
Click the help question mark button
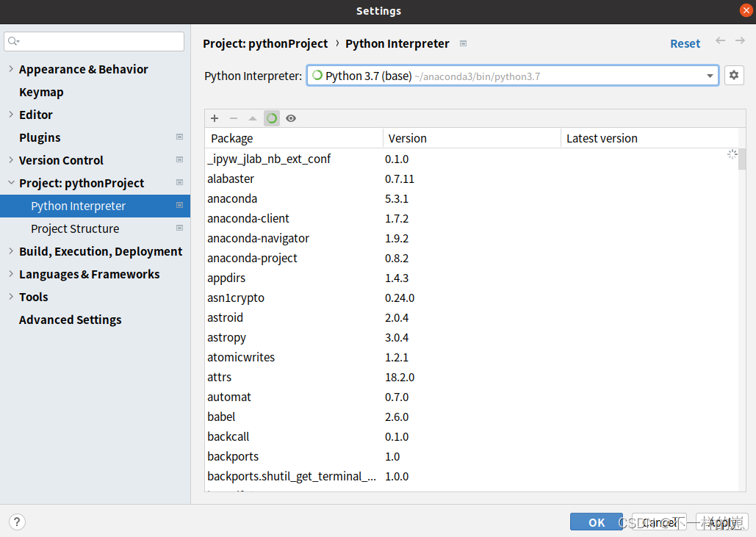click(17, 522)
